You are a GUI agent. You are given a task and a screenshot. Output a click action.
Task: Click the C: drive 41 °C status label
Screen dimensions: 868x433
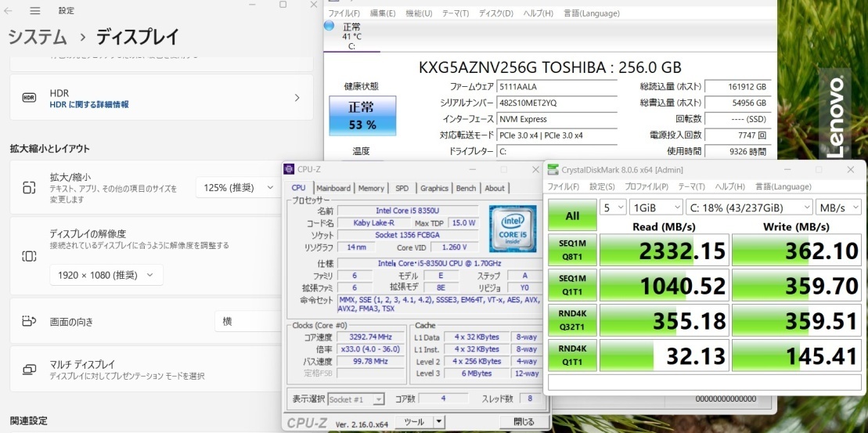(351, 37)
